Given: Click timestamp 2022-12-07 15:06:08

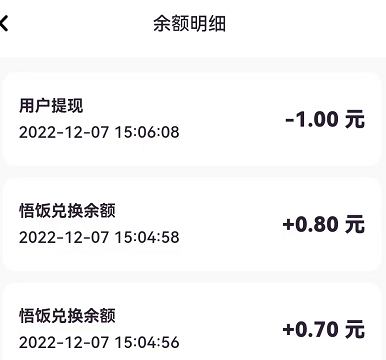Looking at the screenshot, I should 99,132.
